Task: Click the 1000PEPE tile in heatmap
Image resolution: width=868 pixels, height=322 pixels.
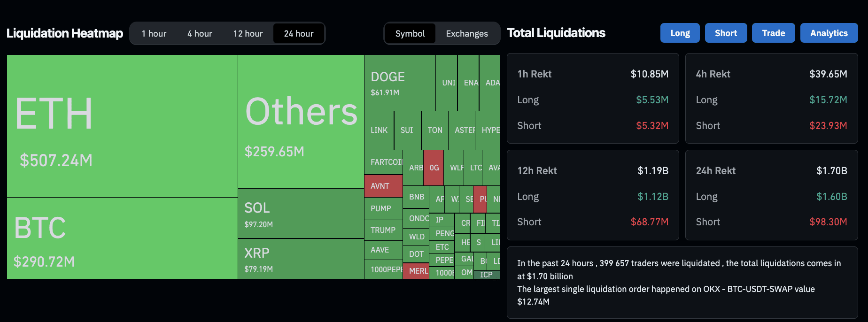Action: coord(383,269)
